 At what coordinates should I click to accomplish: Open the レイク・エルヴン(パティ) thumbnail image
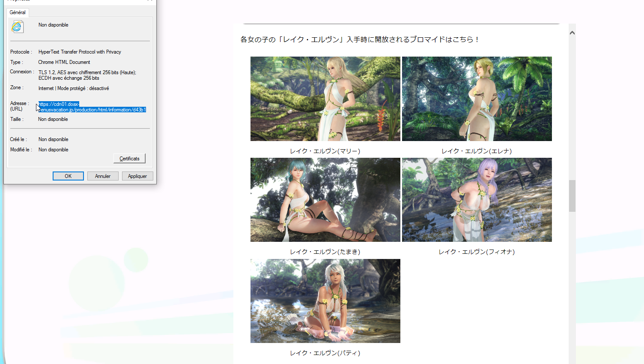pyautogui.click(x=325, y=301)
